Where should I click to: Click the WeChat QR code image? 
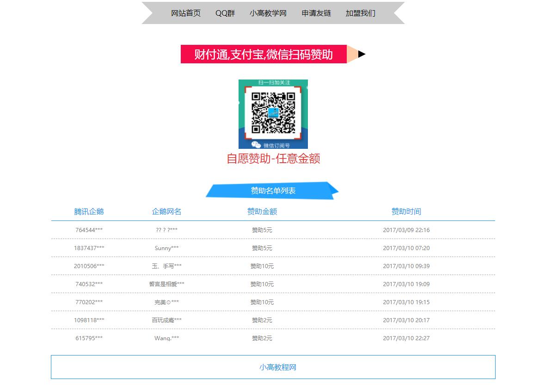click(273, 114)
